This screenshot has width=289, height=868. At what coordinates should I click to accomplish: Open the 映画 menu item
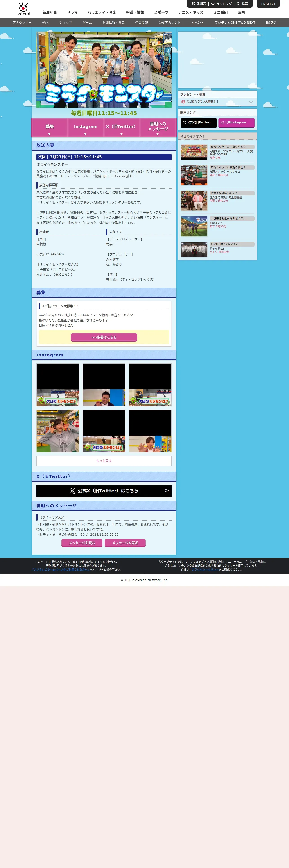tap(241, 12)
